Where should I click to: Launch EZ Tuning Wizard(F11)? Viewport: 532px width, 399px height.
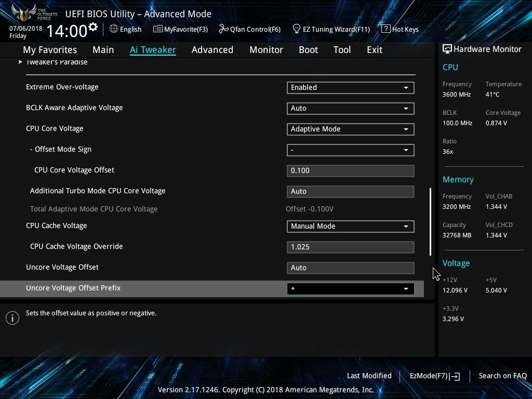(331, 29)
